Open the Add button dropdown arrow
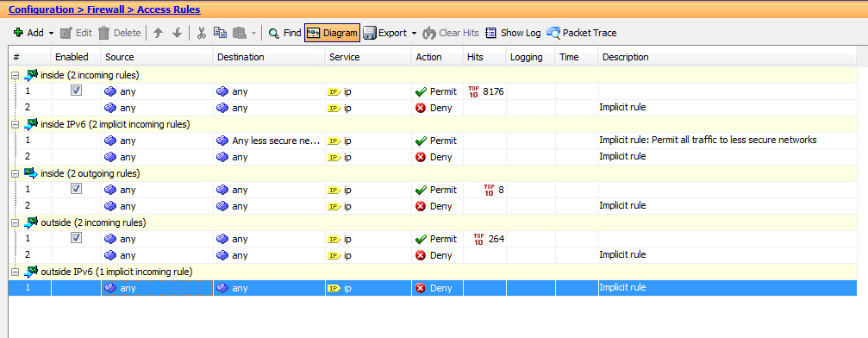Image resolution: width=868 pixels, height=338 pixels. (x=51, y=34)
